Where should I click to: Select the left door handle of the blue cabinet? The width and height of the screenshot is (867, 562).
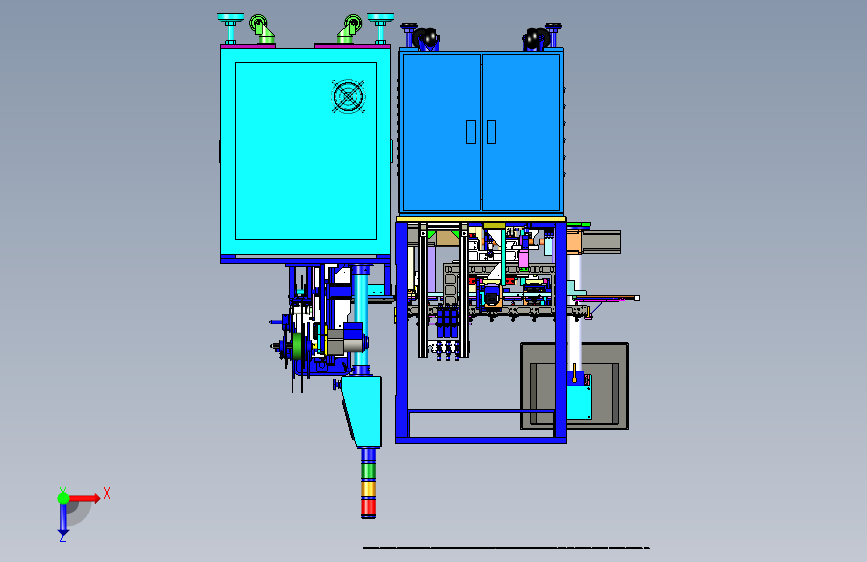[x=471, y=132]
